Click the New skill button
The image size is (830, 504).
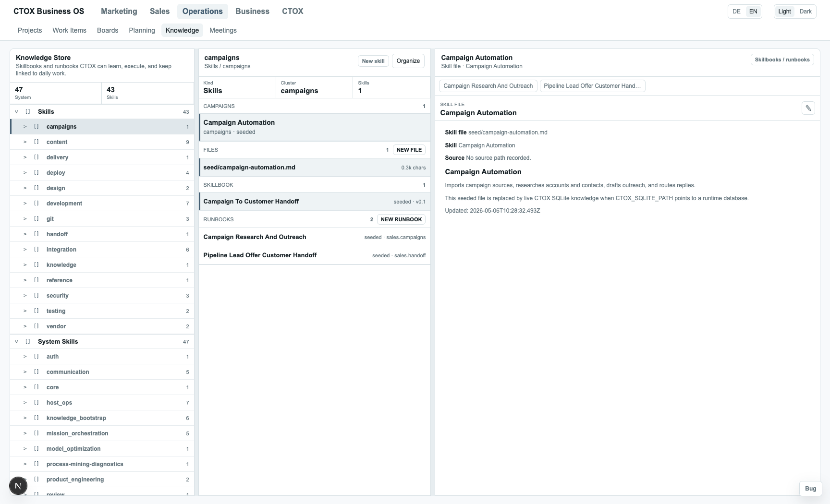373,61
